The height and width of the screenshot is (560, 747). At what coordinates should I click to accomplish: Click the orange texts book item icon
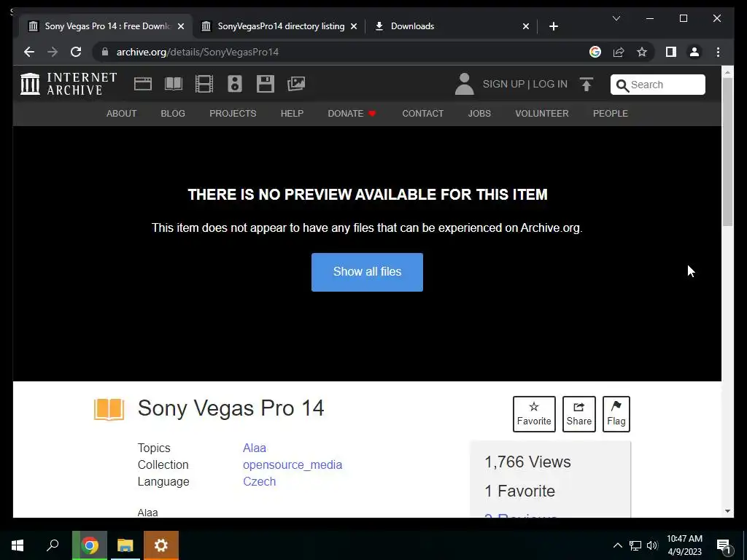109,410
